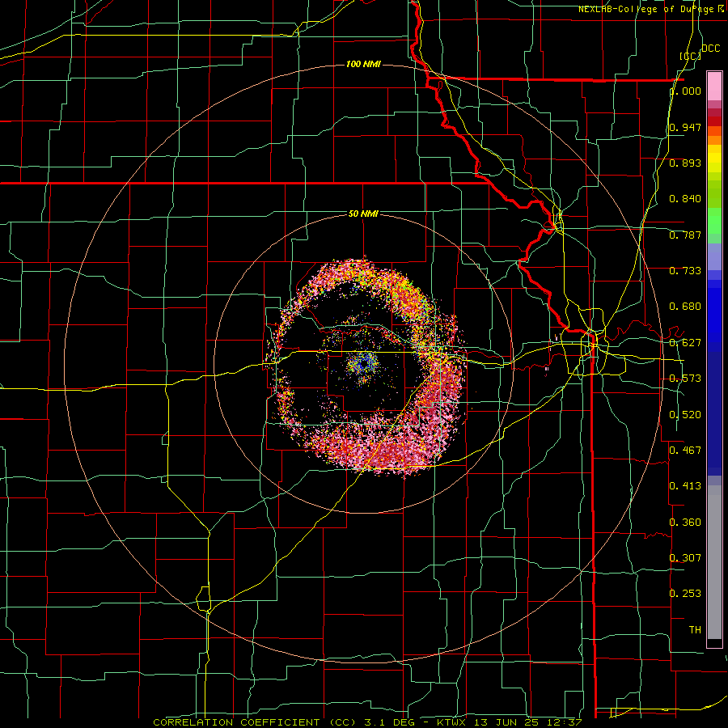Click the 0.307 legend value

point(685,557)
